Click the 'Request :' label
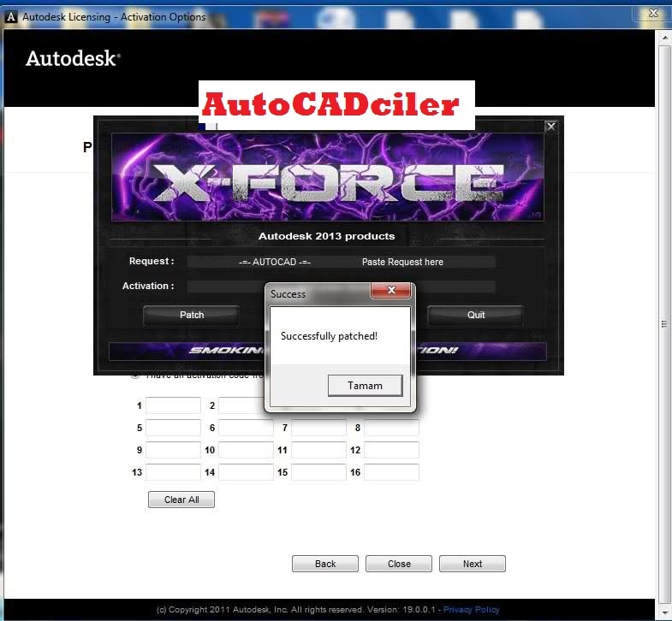Screen dimensions: 672x621 [x=152, y=261]
